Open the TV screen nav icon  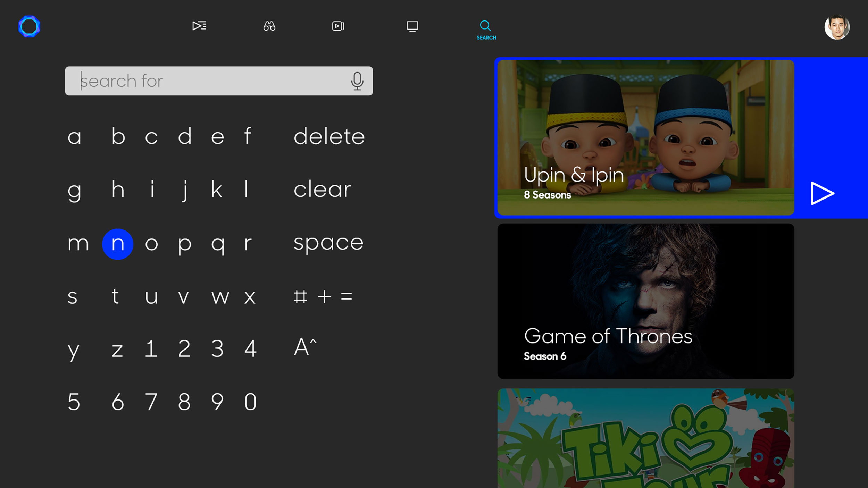click(x=412, y=26)
